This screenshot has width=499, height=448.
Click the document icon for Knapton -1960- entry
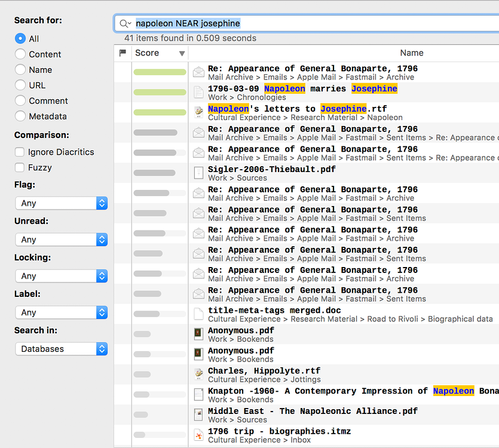tap(199, 395)
